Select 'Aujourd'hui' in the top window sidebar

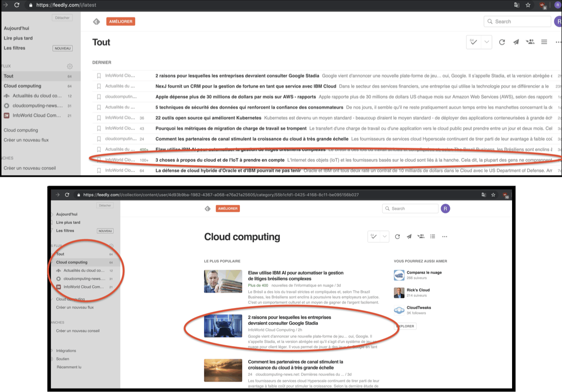[16, 28]
